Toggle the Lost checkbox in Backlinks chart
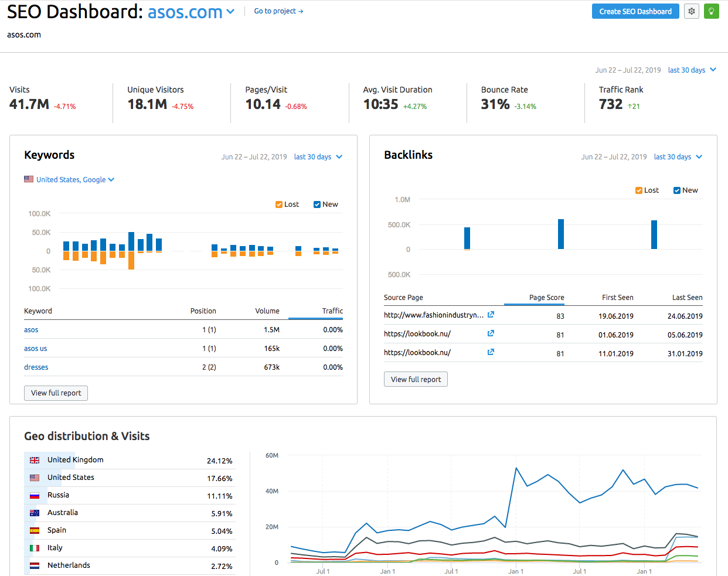 639,190
